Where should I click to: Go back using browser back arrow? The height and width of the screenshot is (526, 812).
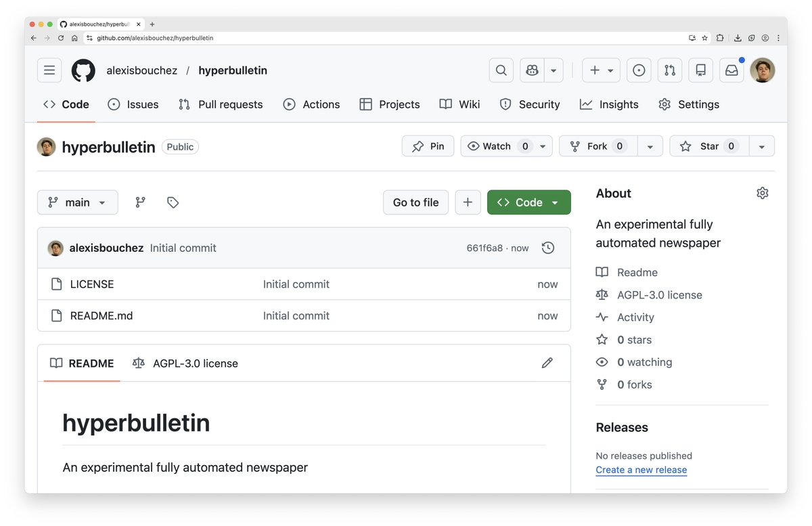pos(34,38)
